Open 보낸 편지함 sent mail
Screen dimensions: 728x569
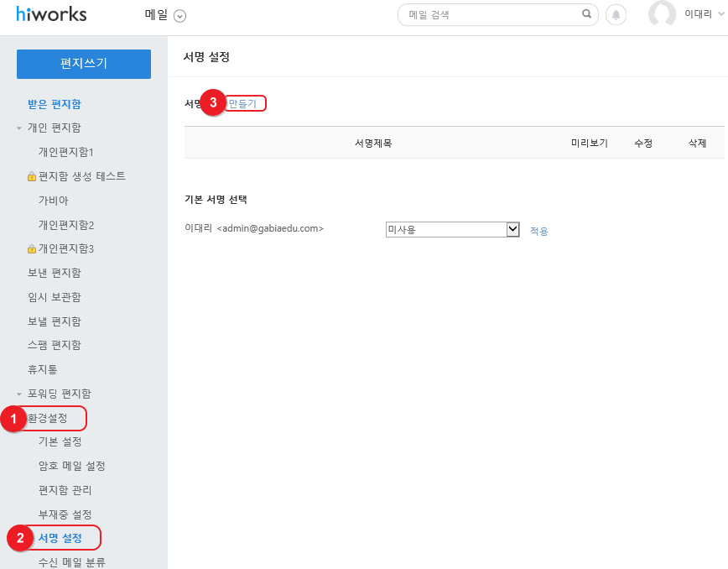pyautogui.click(x=55, y=273)
